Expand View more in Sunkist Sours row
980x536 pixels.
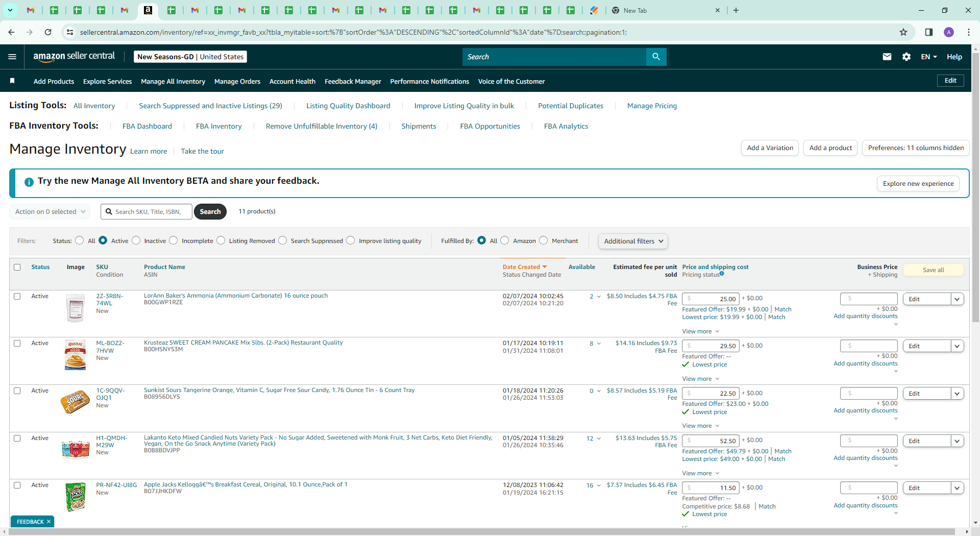pyautogui.click(x=700, y=426)
